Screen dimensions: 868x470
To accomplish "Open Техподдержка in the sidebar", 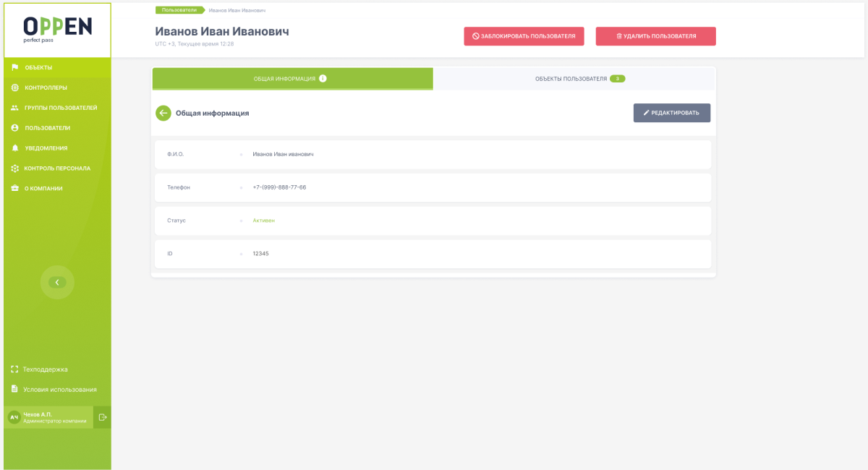I will tap(46, 369).
